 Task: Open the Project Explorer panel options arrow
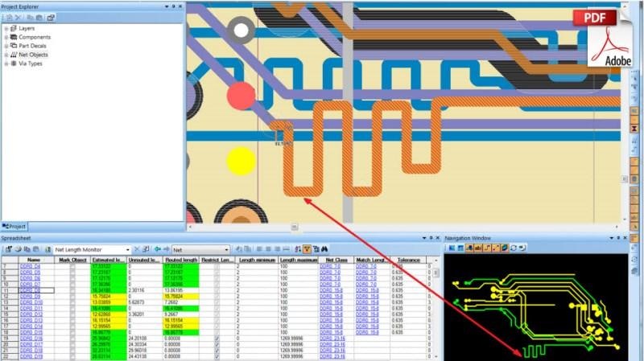[x=167, y=6]
